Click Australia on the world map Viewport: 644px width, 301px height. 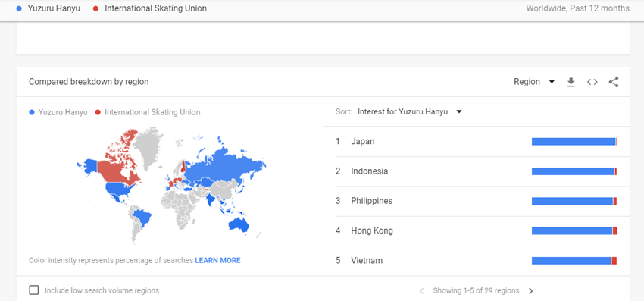point(238,224)
